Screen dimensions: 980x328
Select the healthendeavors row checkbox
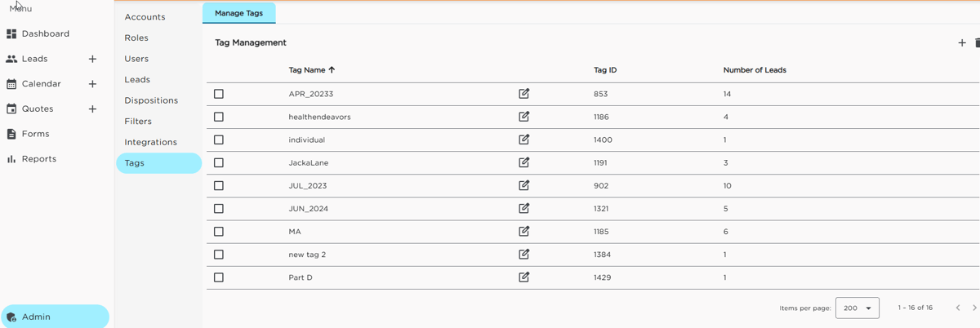coord(219,117)
